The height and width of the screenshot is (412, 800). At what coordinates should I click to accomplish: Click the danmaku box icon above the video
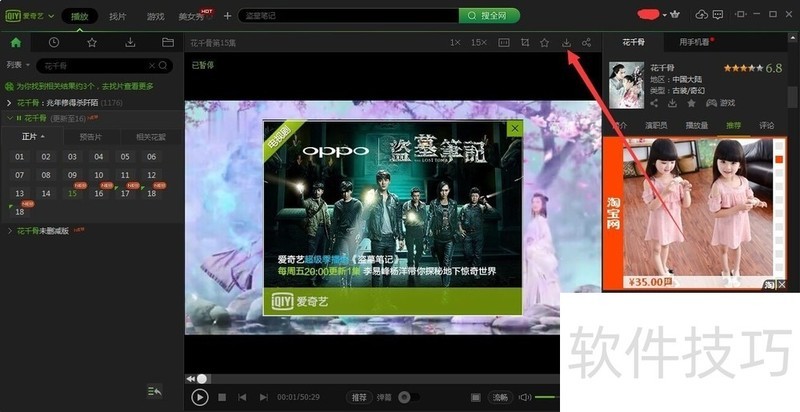pos(504,43)
